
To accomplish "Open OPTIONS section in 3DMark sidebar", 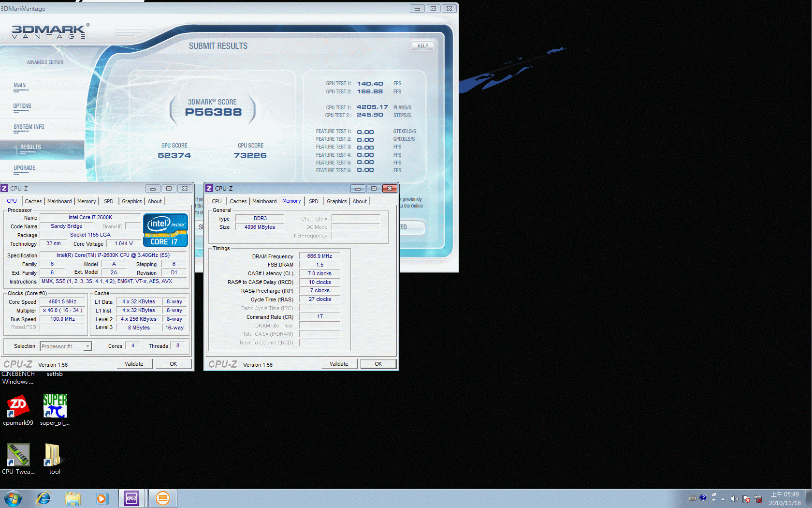I will [x=22, y=106].
